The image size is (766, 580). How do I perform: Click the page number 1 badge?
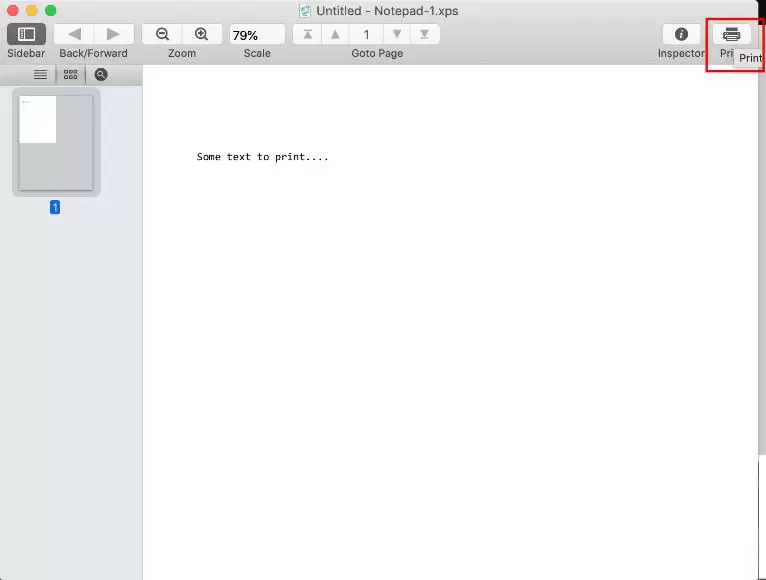coord(55,207)
